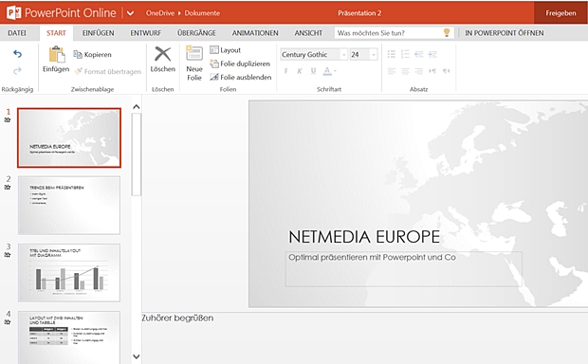This screenshot has height=364, width=588.
Task: Switch to the EINFÜGEN tab
Action: coord(98,33)
